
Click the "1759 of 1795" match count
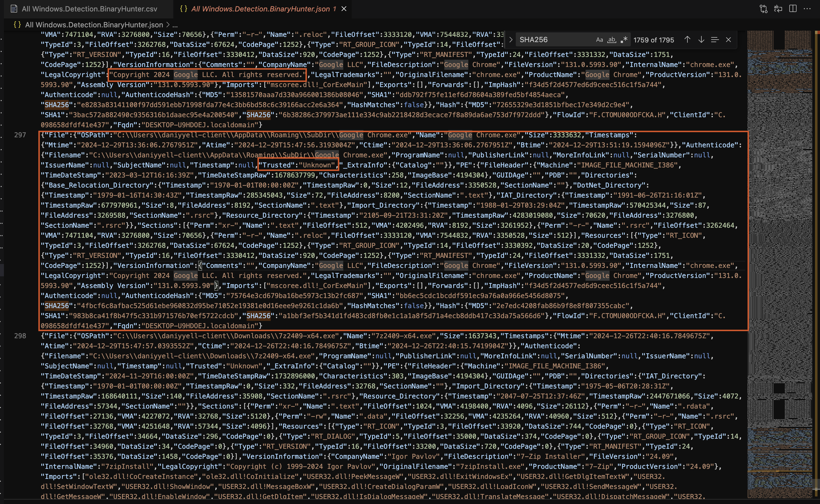[654, 40]
